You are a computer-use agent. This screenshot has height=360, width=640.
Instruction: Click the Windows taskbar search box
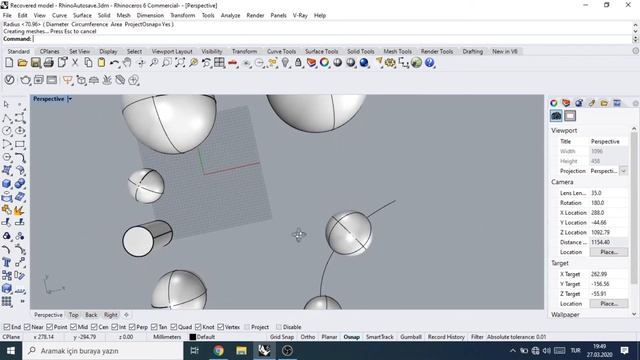point(103,351)
